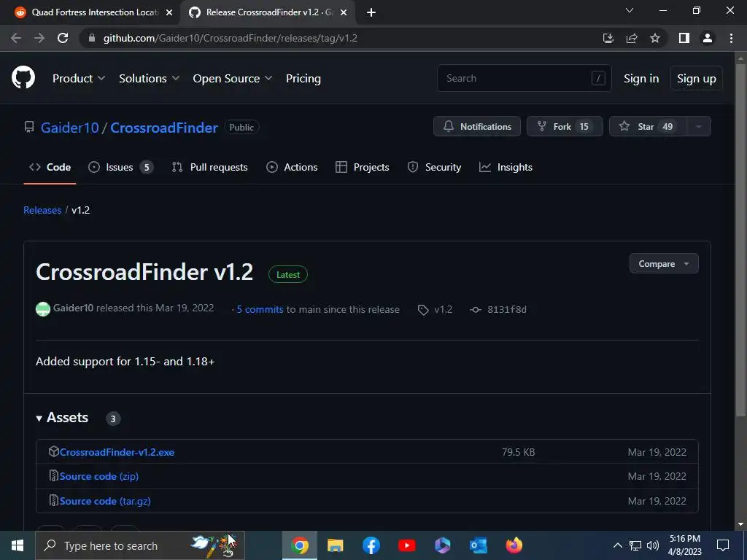Collapse the Assets section

(62, 418)
